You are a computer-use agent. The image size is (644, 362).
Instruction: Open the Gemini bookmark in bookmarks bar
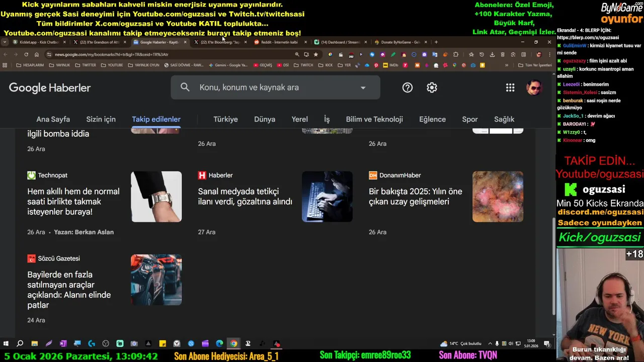tap(228, 65)
